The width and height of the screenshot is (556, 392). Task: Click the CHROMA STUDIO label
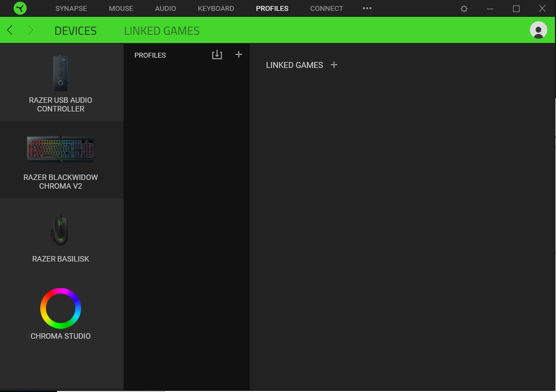[x=60, y=337]
